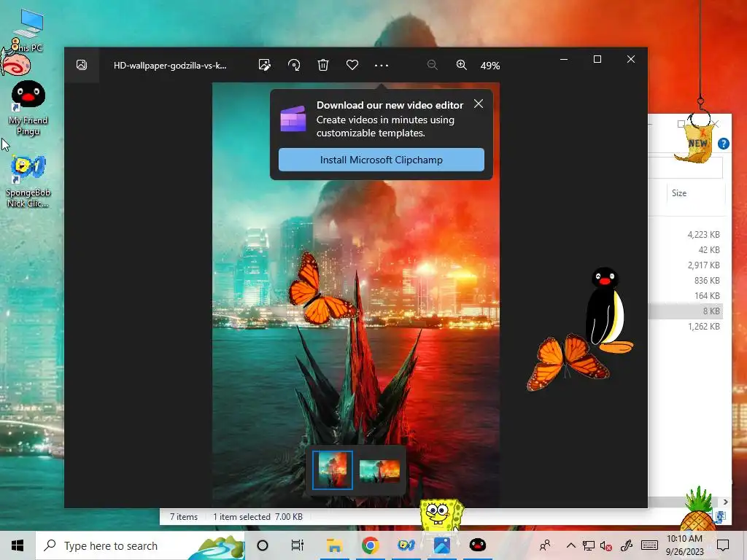Dismiss the Clipchamp video editor popup

pyautogui.click(x=479, y=104)
